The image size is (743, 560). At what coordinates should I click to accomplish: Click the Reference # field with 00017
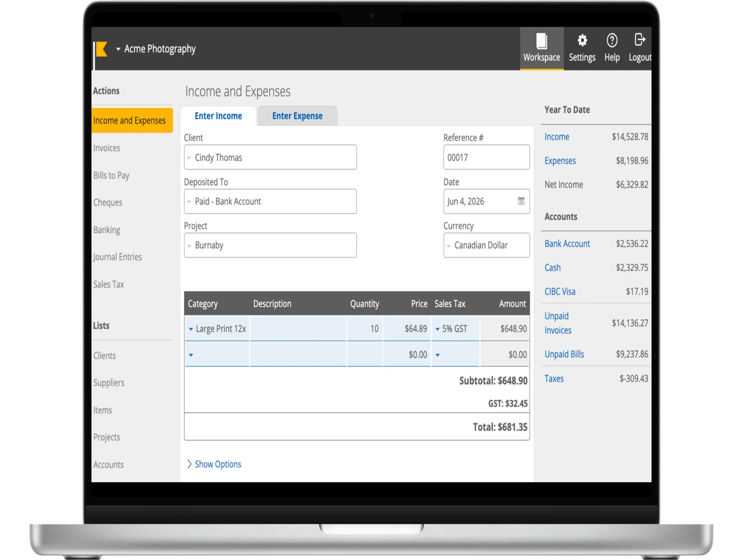click(x=486, y=157)
